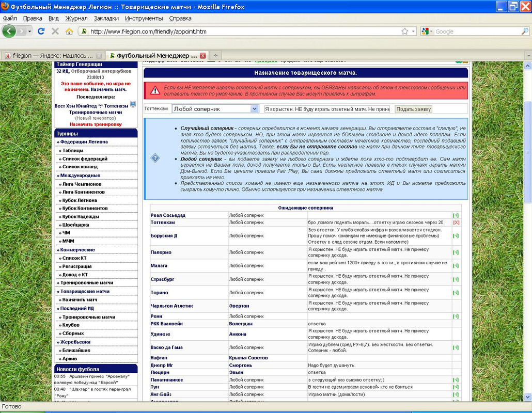Click the friendly match message text field
Image resolution: width=532 pixels, height=413 pixels.
[x=327, y=109]
